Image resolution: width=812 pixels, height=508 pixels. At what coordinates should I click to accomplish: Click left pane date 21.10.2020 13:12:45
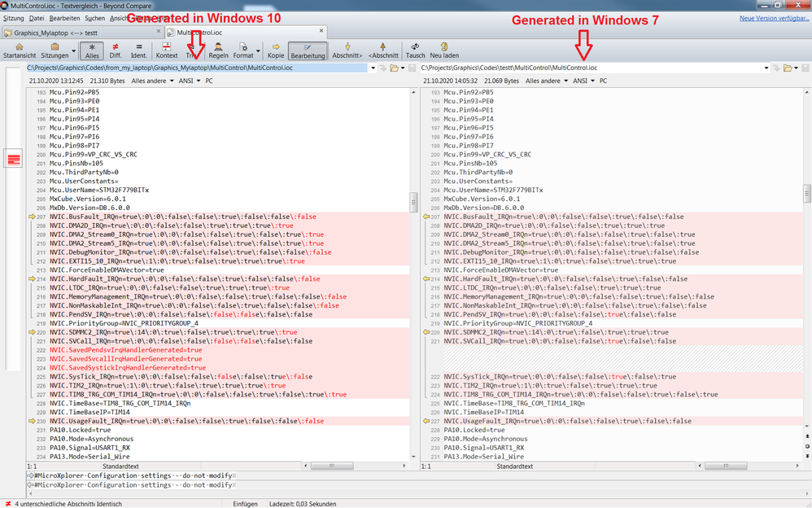pos(56,81)
